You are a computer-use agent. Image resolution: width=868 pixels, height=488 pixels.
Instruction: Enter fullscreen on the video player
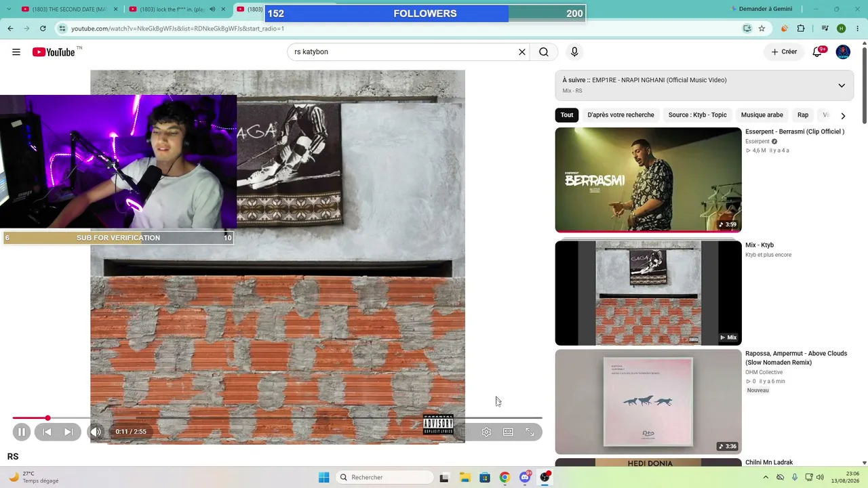coord(530,432)
